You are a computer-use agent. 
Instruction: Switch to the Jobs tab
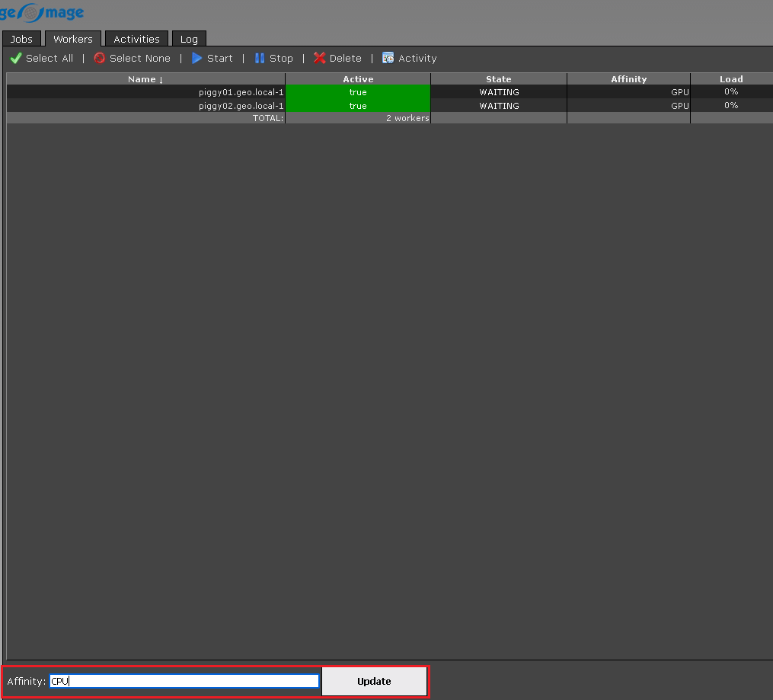pos(21,39)
